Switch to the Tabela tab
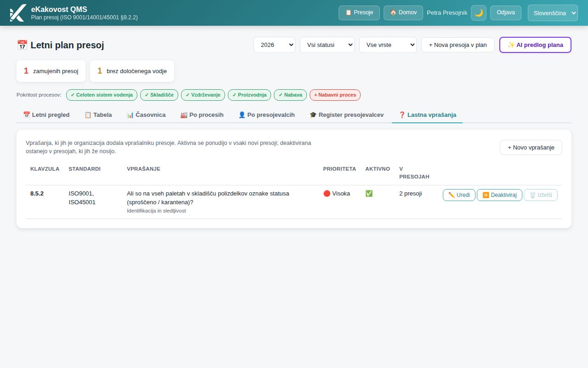 click(98, 115)
